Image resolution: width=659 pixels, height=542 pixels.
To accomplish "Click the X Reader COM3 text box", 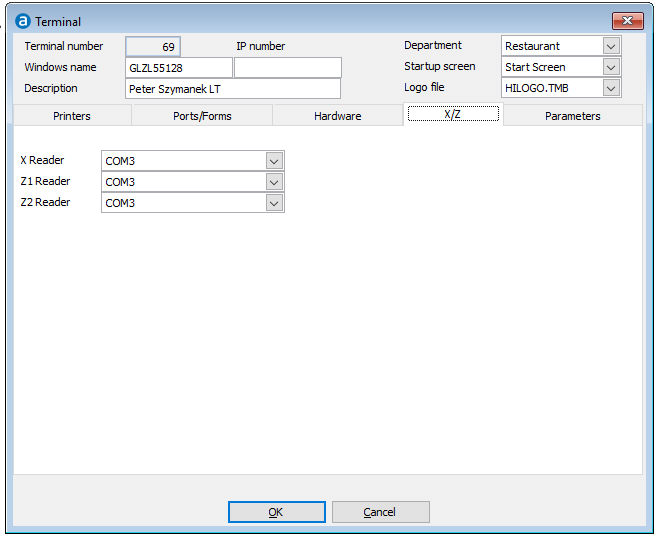I will (183, 161).
